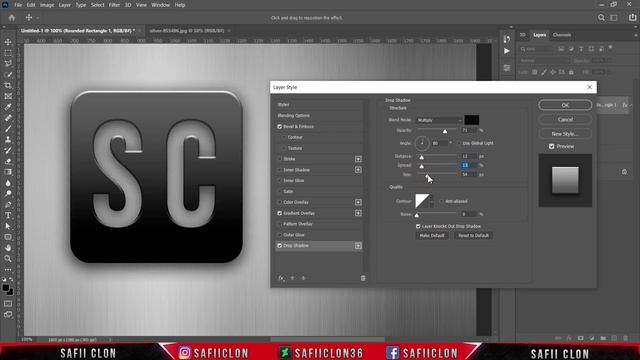Enable the Color Overlay effect checkbox
640x360 pixels.
click(280, 202)
